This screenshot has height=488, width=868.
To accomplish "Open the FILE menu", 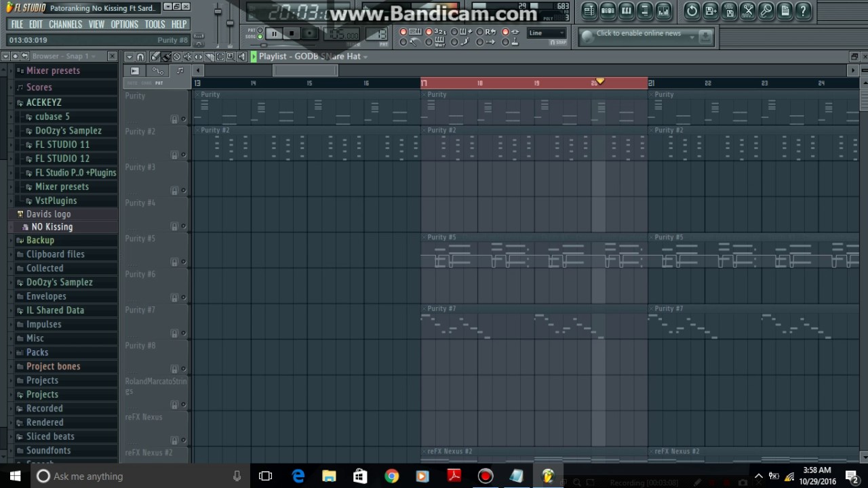I will (x=17, y=24).
